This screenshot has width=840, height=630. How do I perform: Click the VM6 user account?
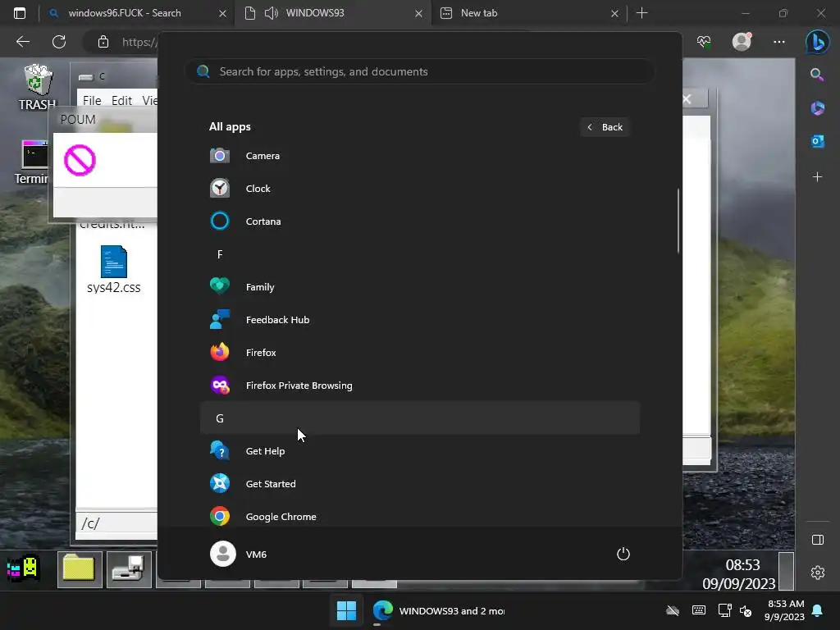pyautogui.click(x=239, y=554)
